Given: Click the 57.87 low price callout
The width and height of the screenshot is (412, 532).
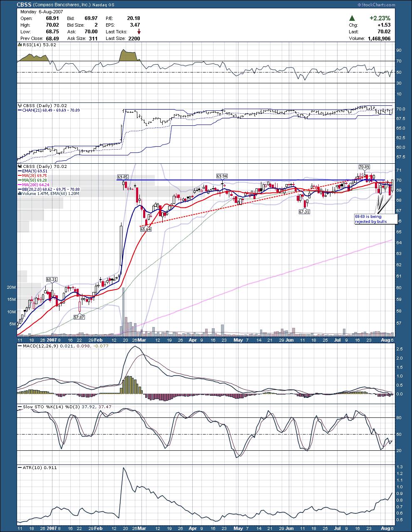Looking at the screenshot, I should [x=79, y=317].
